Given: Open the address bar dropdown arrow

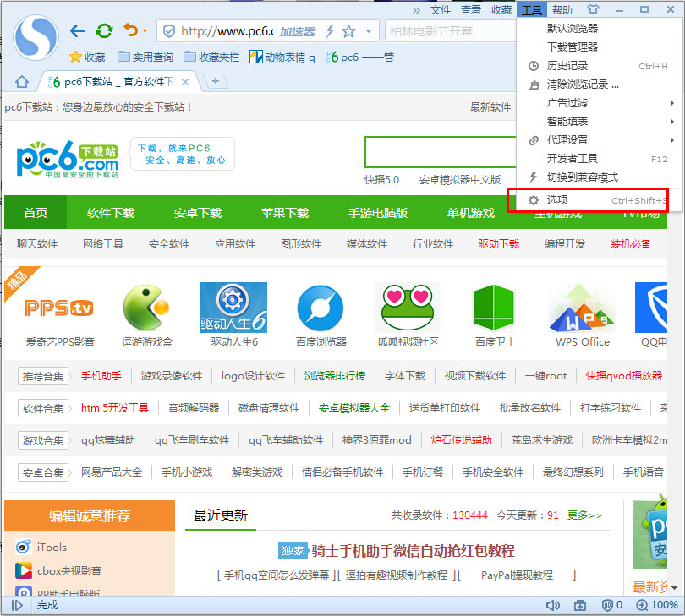Looking at the screenshot, I should pyautogui.click(x=369, y=31).
